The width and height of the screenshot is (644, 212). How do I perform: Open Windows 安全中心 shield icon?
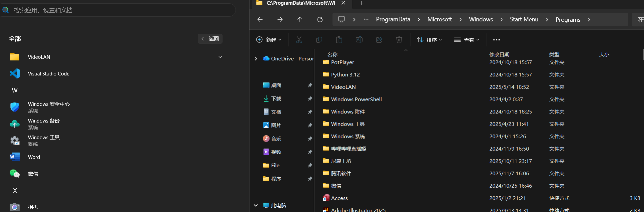click(15, 107)
